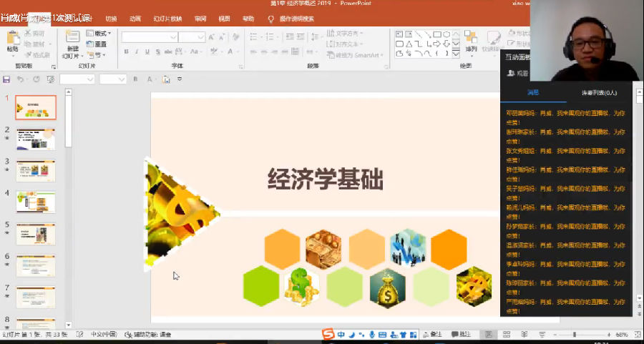Toggle Notes (备注) pane in status bar
The image size is (644, 344).
point(433,335)
